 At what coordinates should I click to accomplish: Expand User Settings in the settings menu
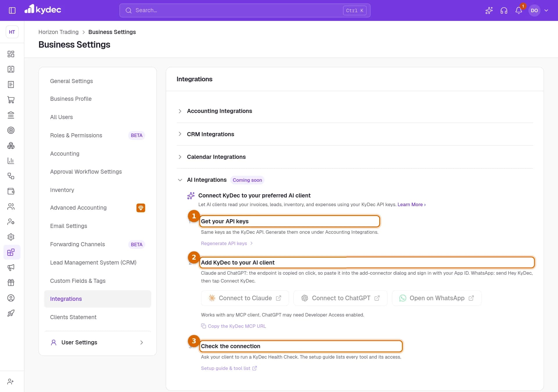98,342
